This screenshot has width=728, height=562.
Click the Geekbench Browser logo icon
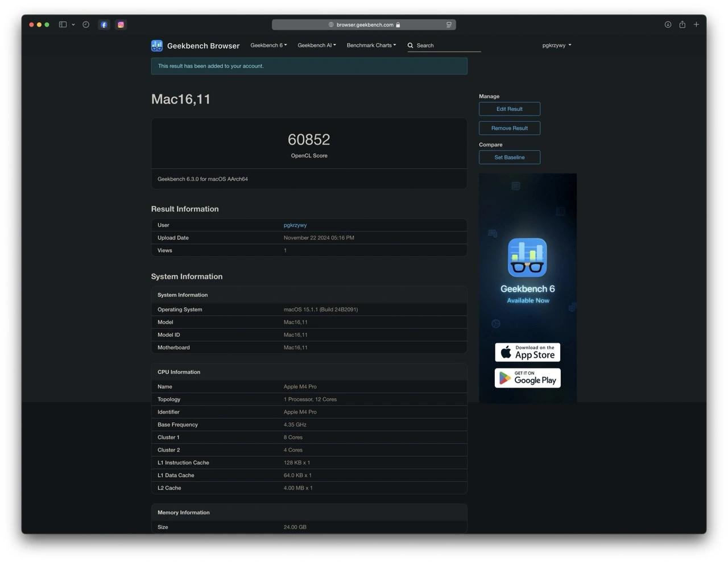point(157,46)
